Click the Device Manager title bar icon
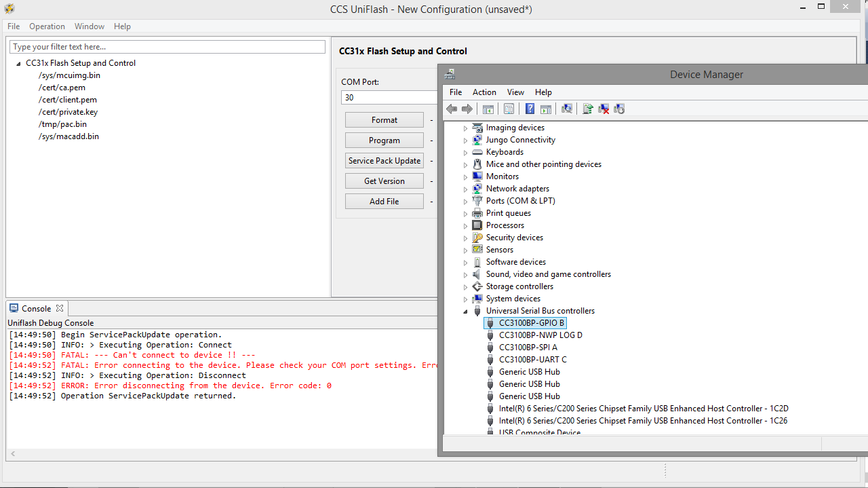Image resolution: width=868 pixels, height=488 pixels. pyautogui.click(x=450, y=74)
